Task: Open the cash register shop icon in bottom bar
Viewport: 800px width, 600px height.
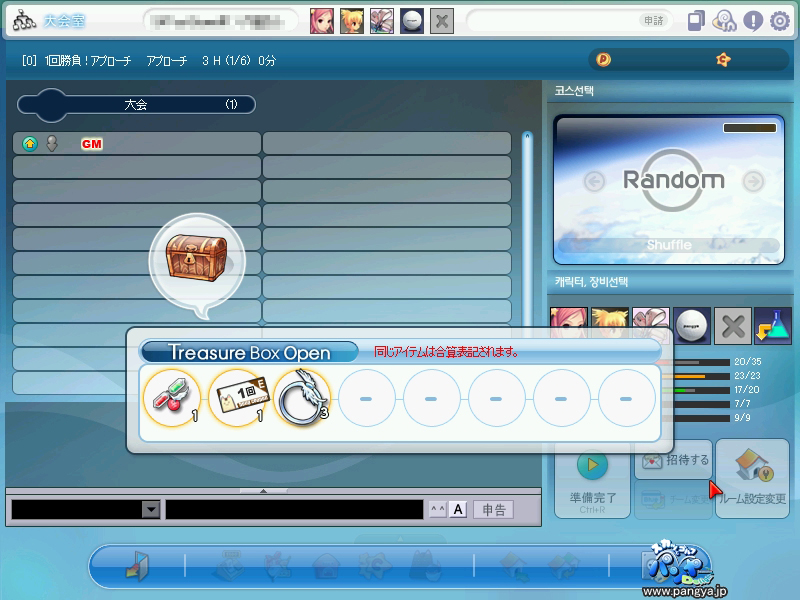Action: [231, 566]
